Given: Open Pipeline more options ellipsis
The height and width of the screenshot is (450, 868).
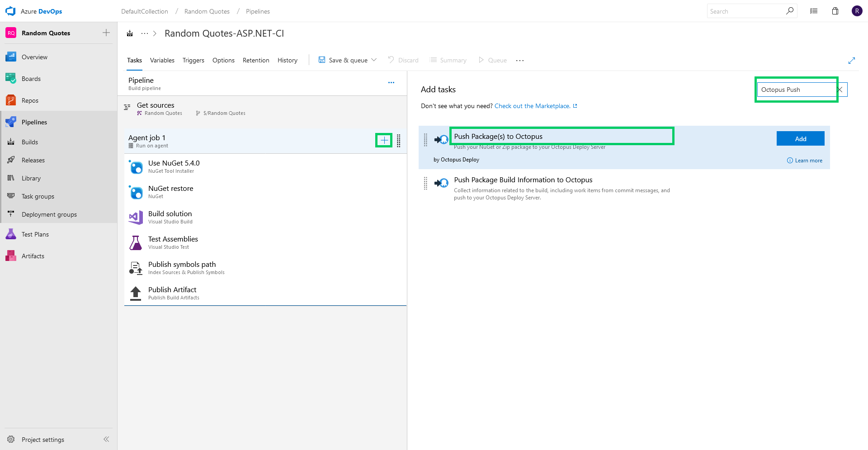Looking at the screenshot, I should coord(391,83).
